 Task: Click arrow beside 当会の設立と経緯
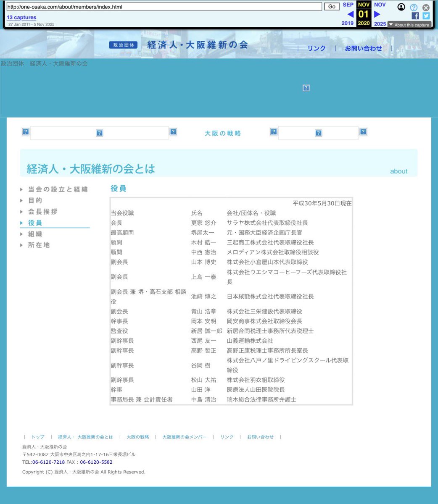tap(21, 189)
